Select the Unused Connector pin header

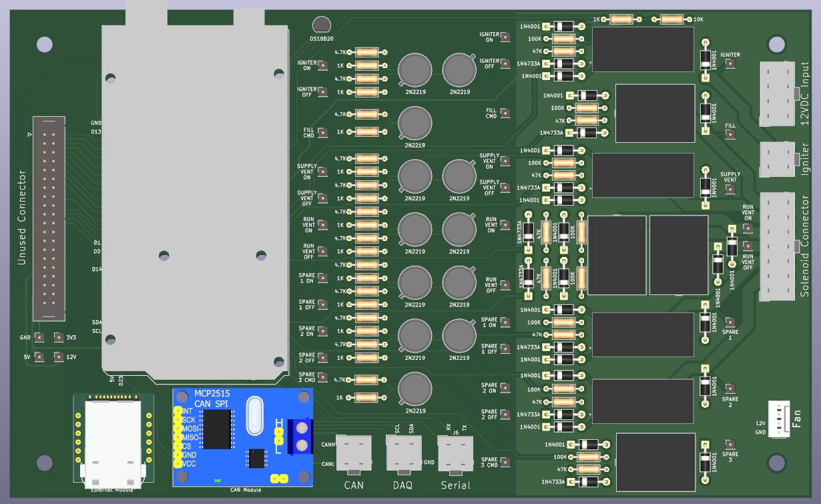[49, 217]
